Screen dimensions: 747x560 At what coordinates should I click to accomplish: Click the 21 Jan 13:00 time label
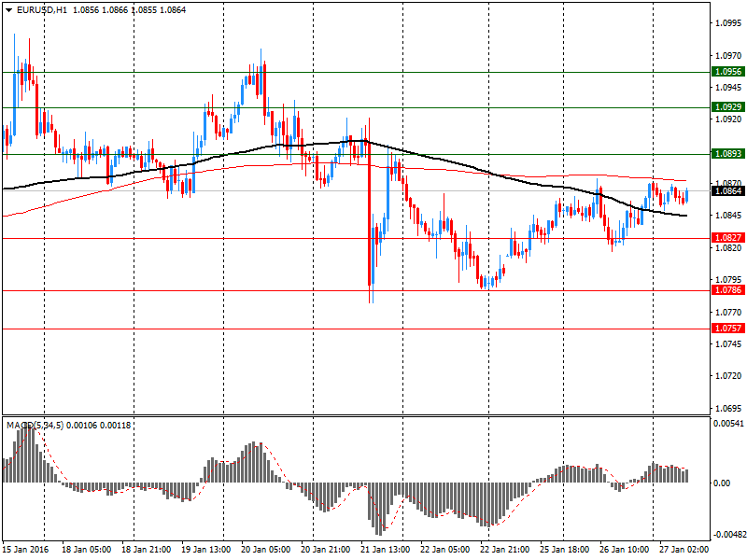pyautogui.click(x=386, y=550)
